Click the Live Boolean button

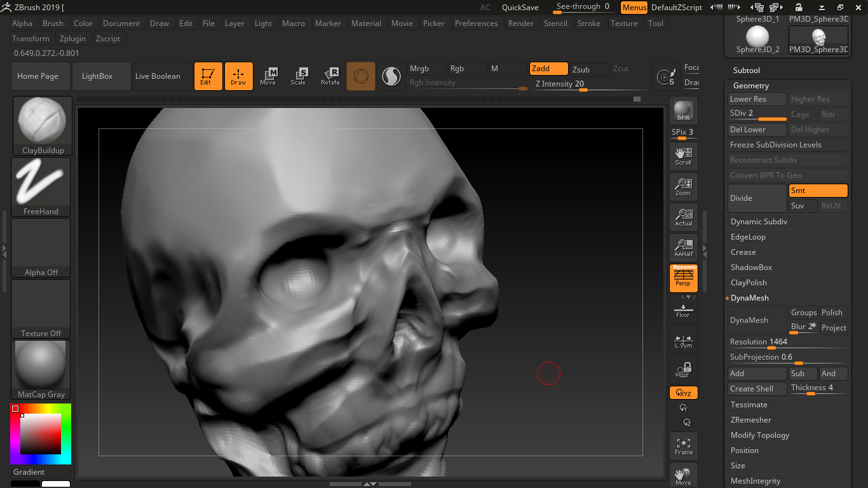(x=161, y=76)
